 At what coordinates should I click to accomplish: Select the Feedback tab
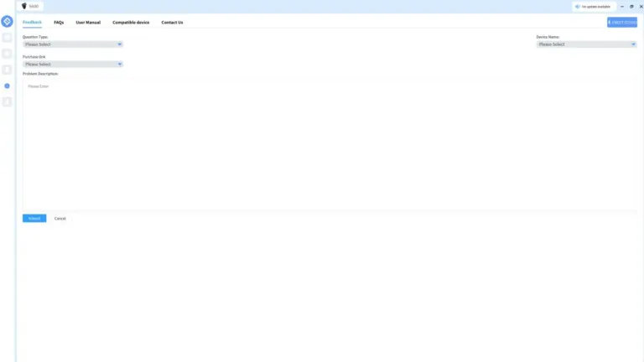click(x=32, y=22)
